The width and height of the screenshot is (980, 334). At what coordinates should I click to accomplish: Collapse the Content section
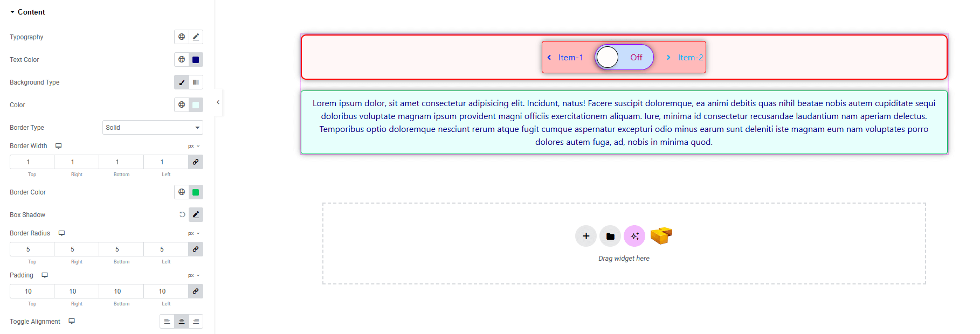coord(27,12)
